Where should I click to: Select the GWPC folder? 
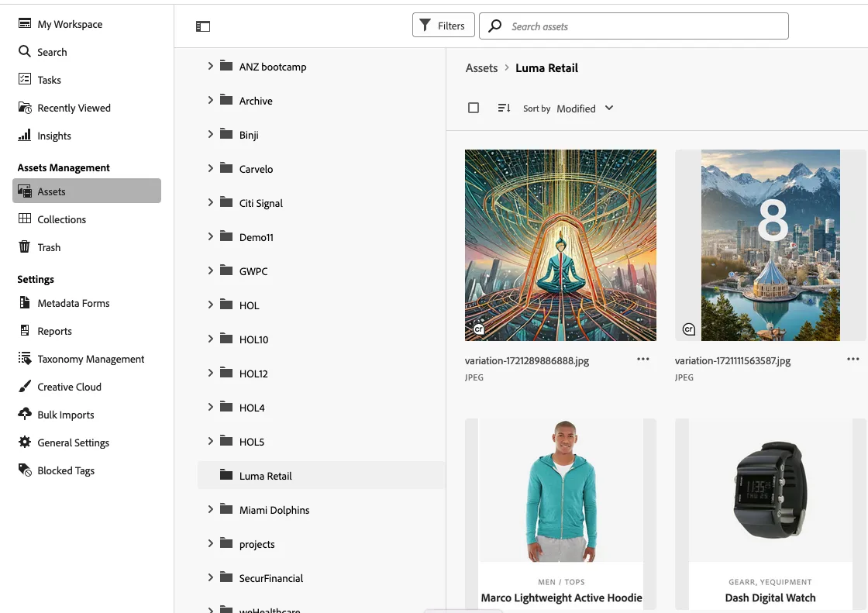[x=253, y=271]
